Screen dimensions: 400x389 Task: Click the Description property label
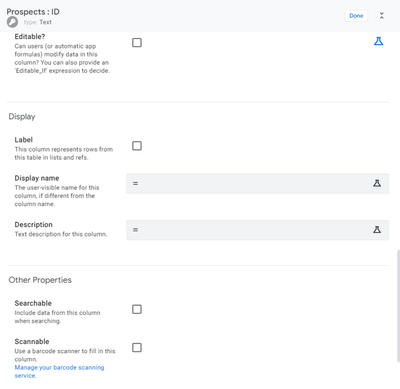33,225
